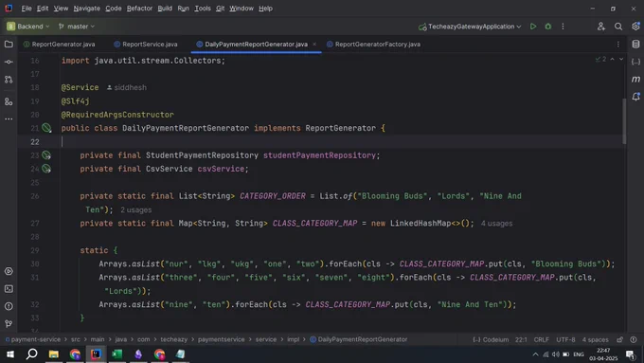644x363 pixels.
Task: Open run configuration TecheazyGatewayApplication dropdown
Action: pos(470,27)
